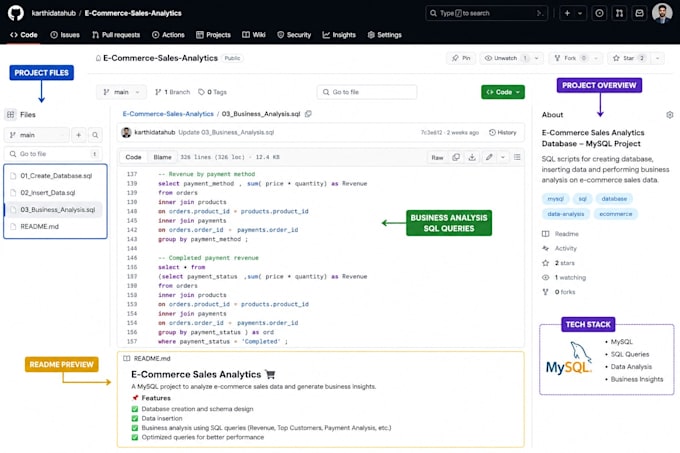Open the pull requests icon in top bar
This screenshot has height=453, width=680.
pos(619,13)
